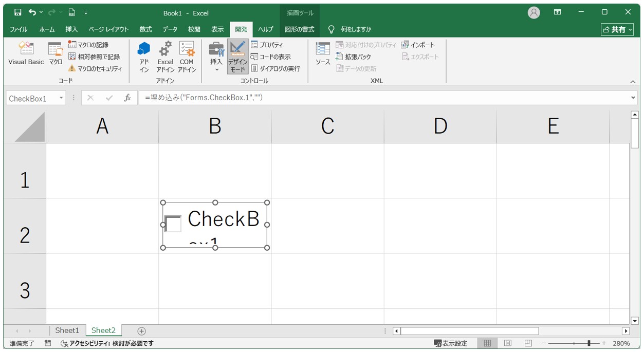Open COM アドイン dialog
644x352 pixels.
click(187, 57)
